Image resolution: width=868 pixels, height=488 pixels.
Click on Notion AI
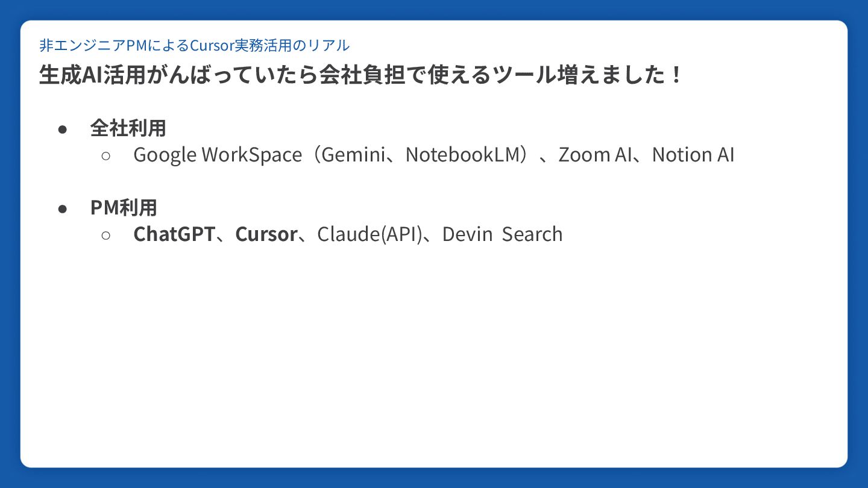click(693, 155)
